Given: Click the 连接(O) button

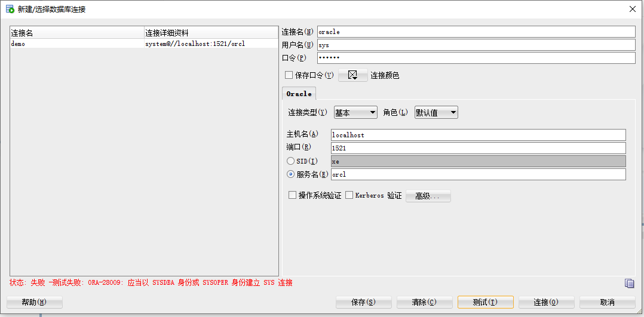Looking at the screenshot, I should (546, 302).
